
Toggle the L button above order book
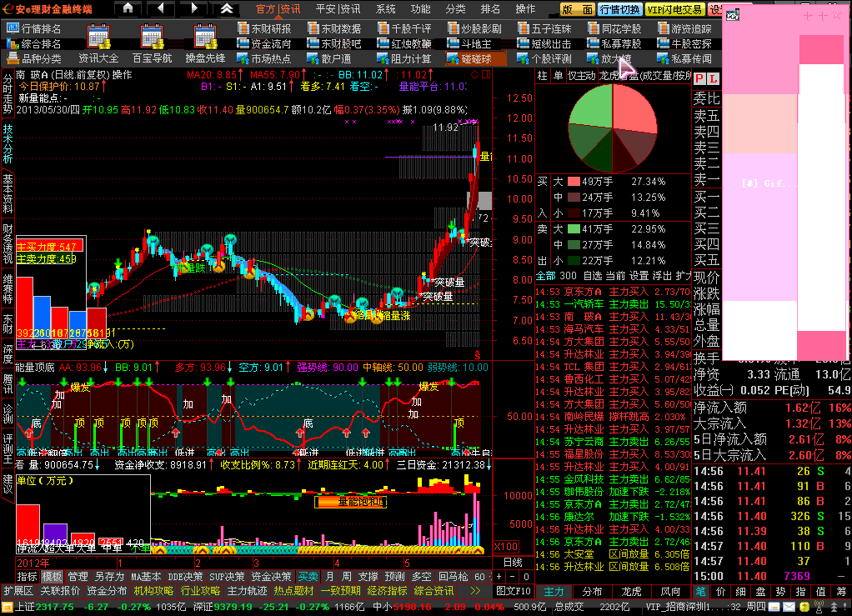[x=713, y=78]
